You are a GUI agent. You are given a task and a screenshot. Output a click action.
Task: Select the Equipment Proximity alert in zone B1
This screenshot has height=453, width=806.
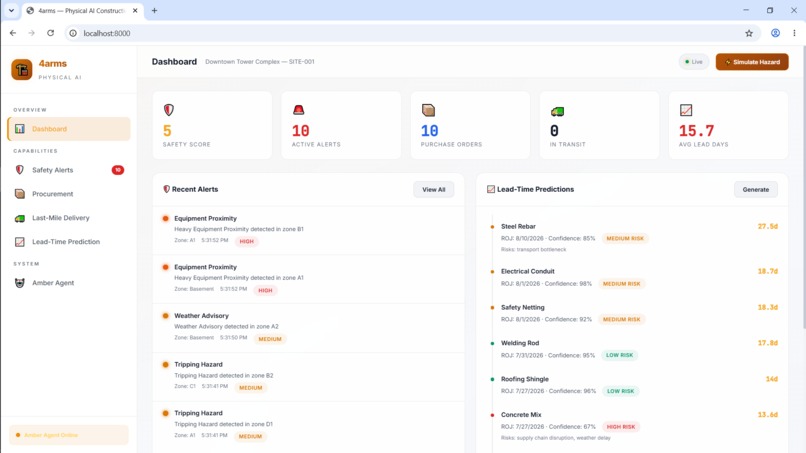coord(308,230)
